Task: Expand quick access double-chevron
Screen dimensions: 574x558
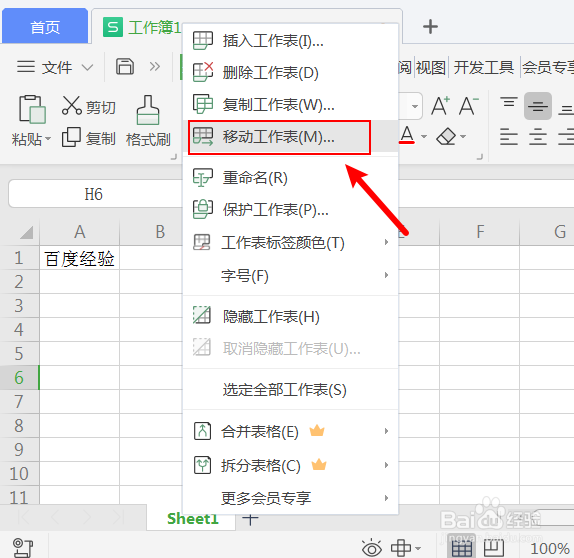Action: pos(154,67)
